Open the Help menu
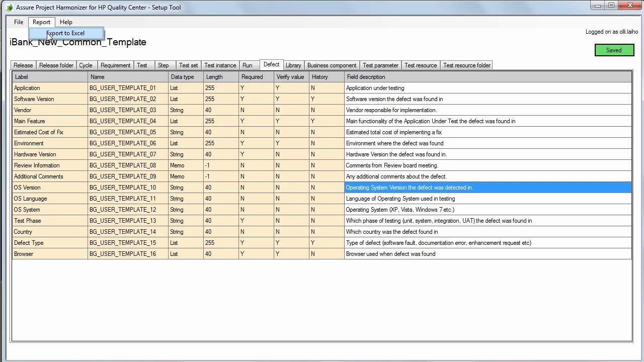Image resolution: width=644 pixels, height=362 pixels. 66,22
